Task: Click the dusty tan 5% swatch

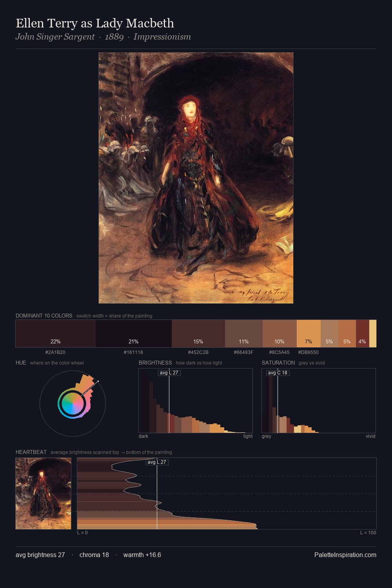Action: 329,334
